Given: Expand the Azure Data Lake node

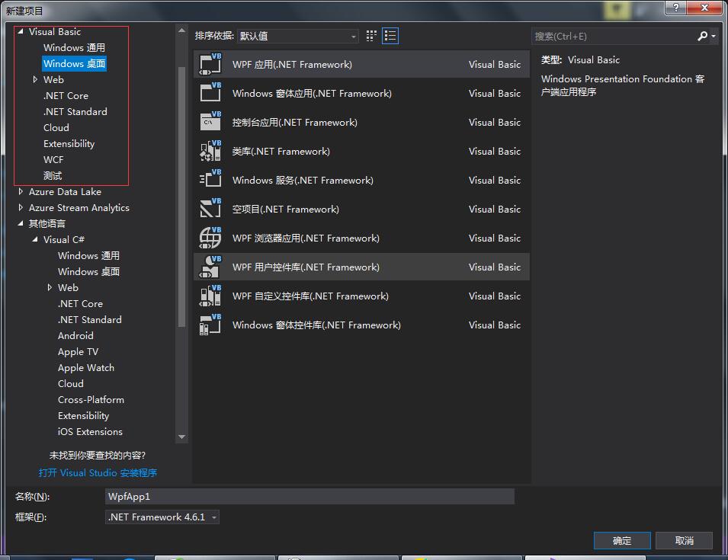Looking at the screenshot, I should point(21,191).
